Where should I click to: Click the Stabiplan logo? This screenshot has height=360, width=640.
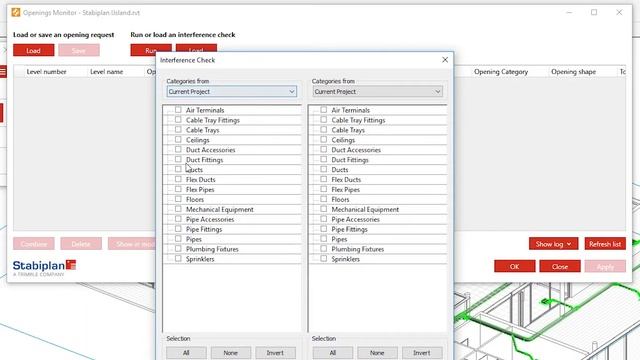tap(44, 268)
